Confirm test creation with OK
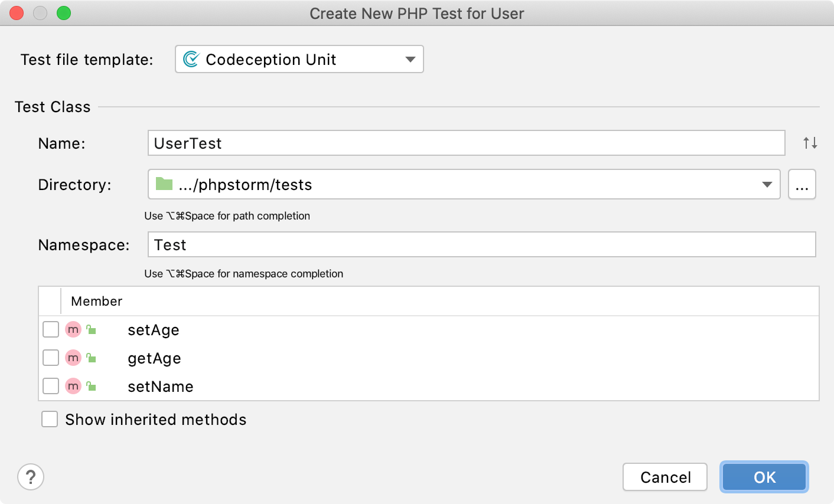This screenshot has height=504, width=834. click(x=764, y=477)
